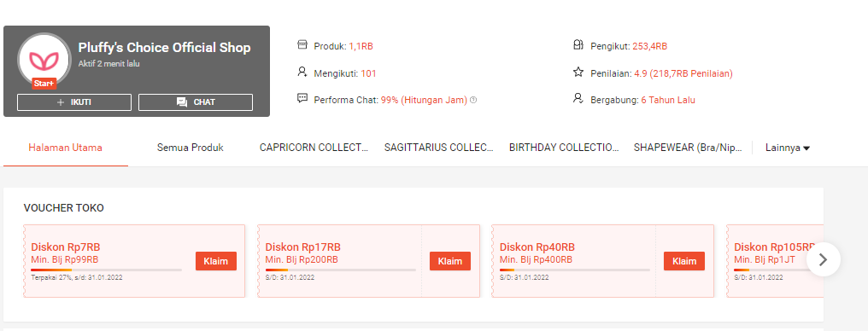Claim the Diskon Rp7RB voucher
This screenshot has height=331, width=868.
click(216, 261)
